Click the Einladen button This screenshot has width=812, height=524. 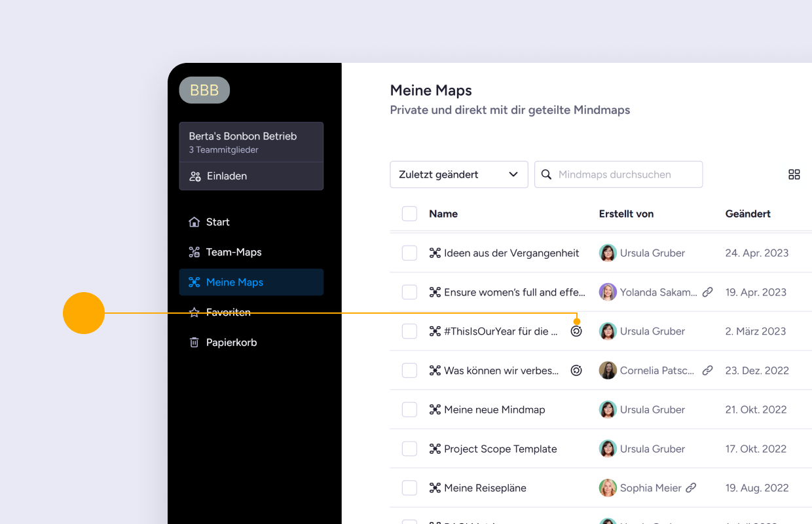(x=251, y=176)
